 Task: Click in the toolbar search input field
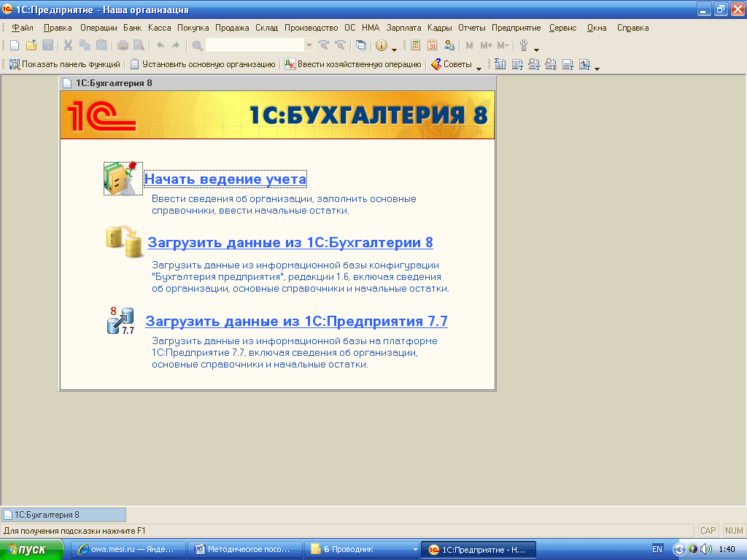point(255,45)
